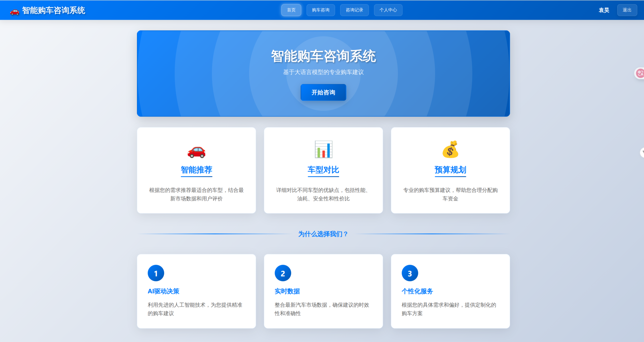
Task: Click the number 2 circle badge
Action: coord(283,273)
